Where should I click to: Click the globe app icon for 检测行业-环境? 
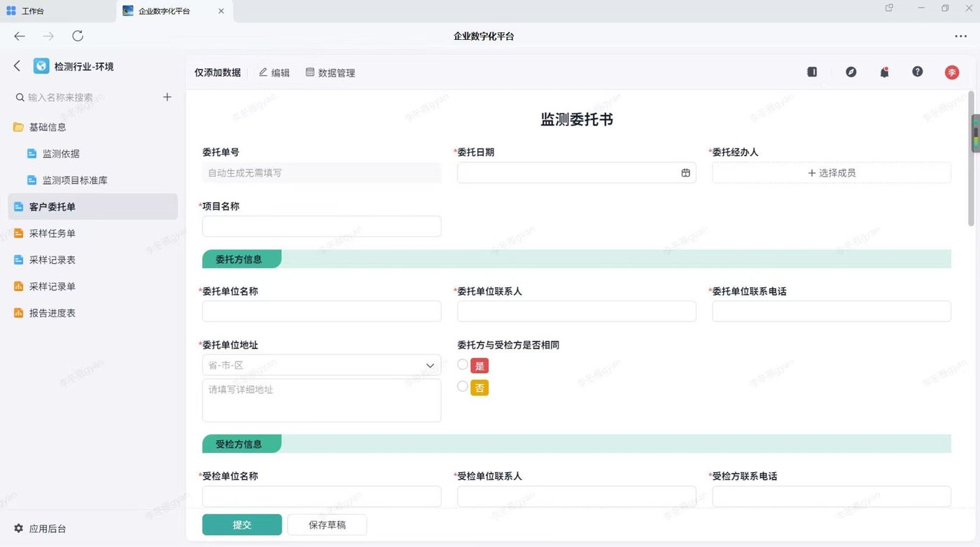tap(41, 66)
